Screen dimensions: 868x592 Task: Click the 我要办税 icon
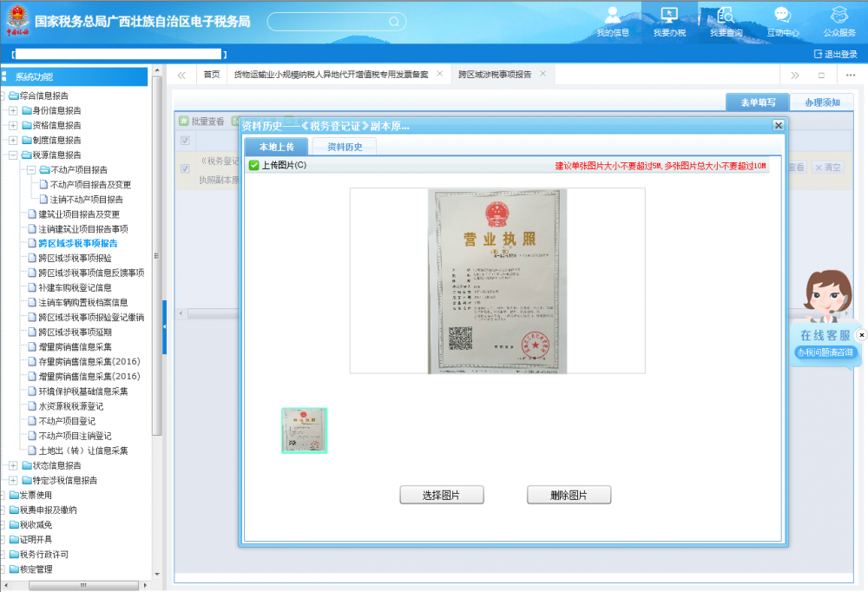pyautogui.click(x=669, y=21)
